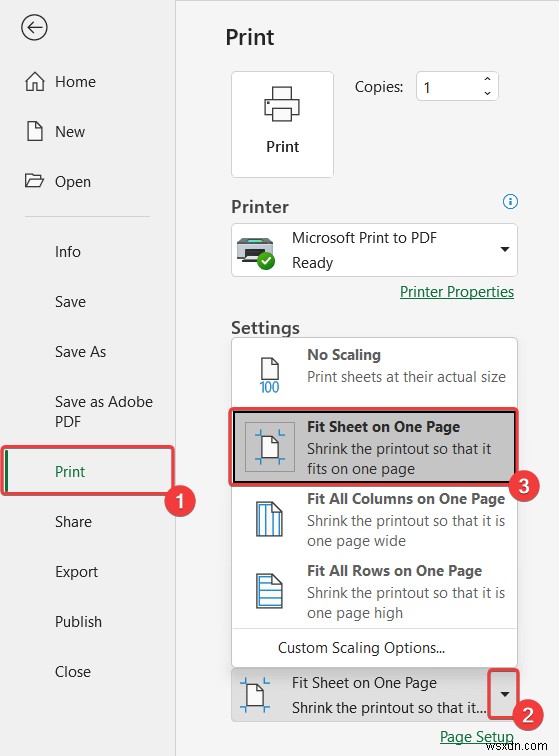The image size is (559, 756).
Task: Open the Printer Properties link
Action: (457, 292)
